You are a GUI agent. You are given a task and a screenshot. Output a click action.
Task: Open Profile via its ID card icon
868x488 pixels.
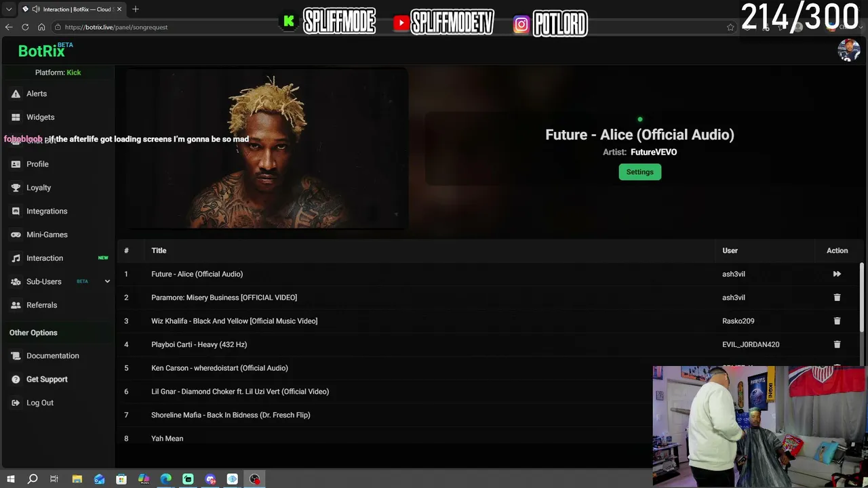point(16,164)
